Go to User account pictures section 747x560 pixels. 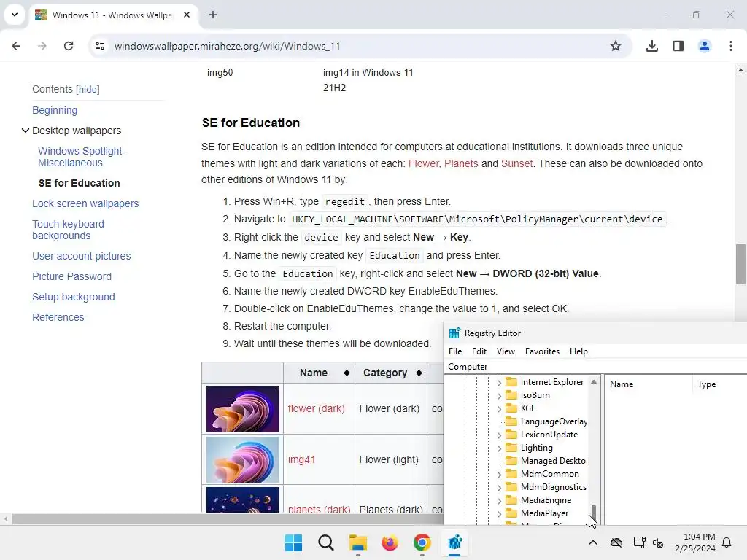82,256
